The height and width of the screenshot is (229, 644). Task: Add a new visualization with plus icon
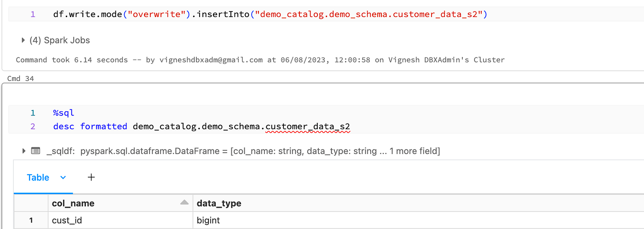pyautogui.click(x=91, y=177)
